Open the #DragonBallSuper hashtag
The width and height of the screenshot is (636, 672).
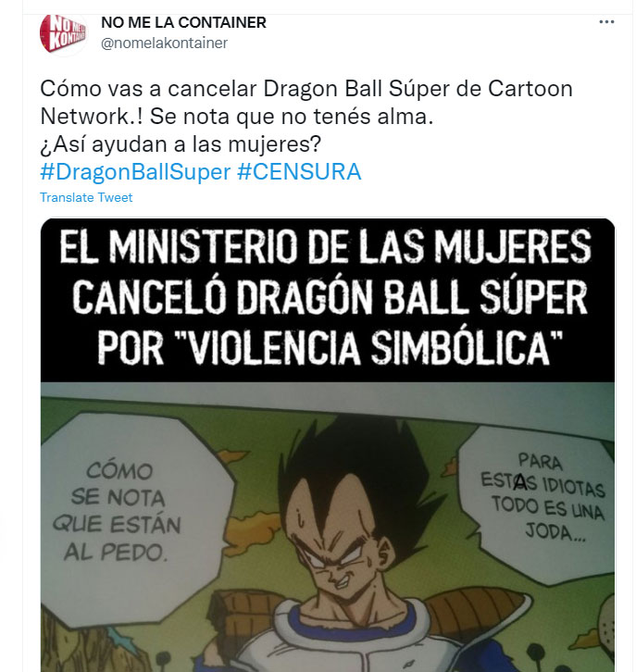(135, 172)
